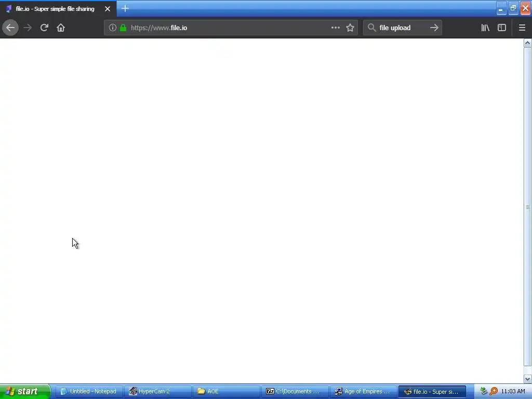Image resolution: width=532 pixels, height=399 pixels.
Task: Open a new browser tab
Action: click(x=125, y=8)
